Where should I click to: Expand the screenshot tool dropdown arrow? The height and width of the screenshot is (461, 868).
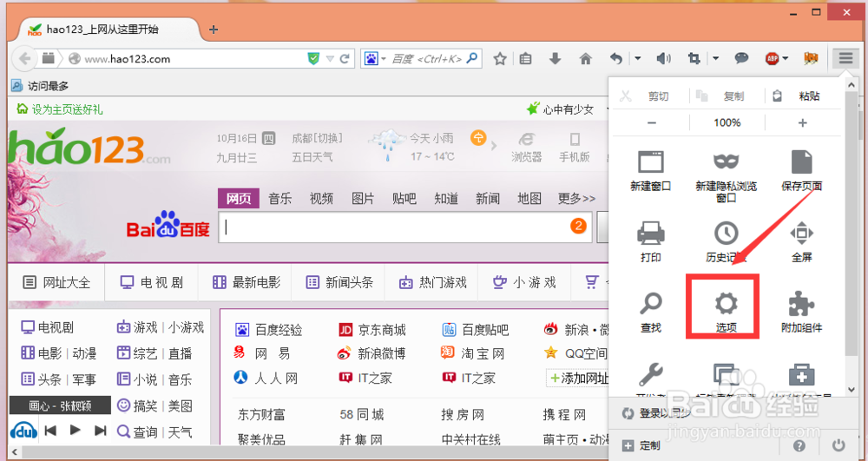coord(716,58)
